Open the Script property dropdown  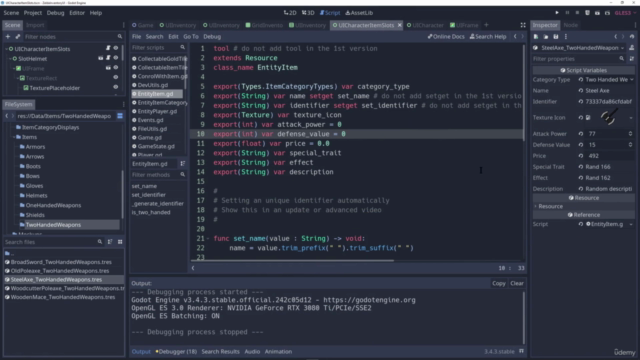[x=631, y=224]
